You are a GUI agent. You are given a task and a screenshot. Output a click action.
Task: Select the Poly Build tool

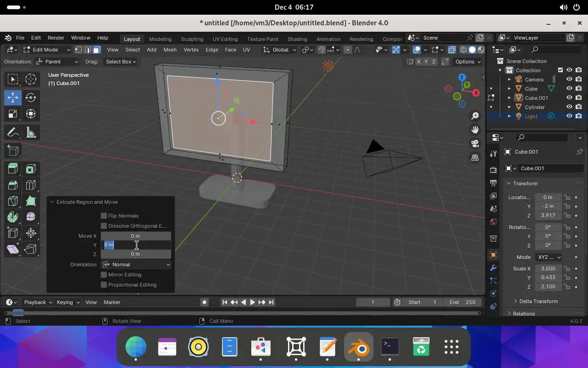(x=31, y=201)
